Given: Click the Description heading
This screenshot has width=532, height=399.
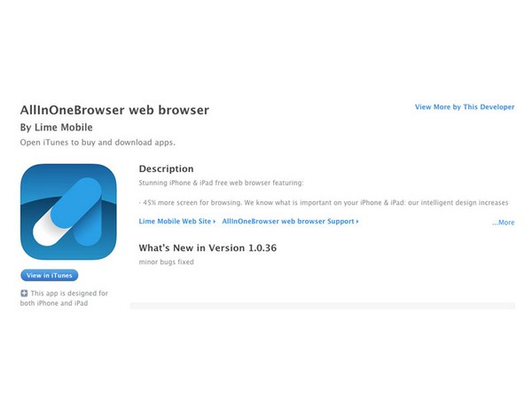Looking at the screenshot, I should [x=167, y=168].
